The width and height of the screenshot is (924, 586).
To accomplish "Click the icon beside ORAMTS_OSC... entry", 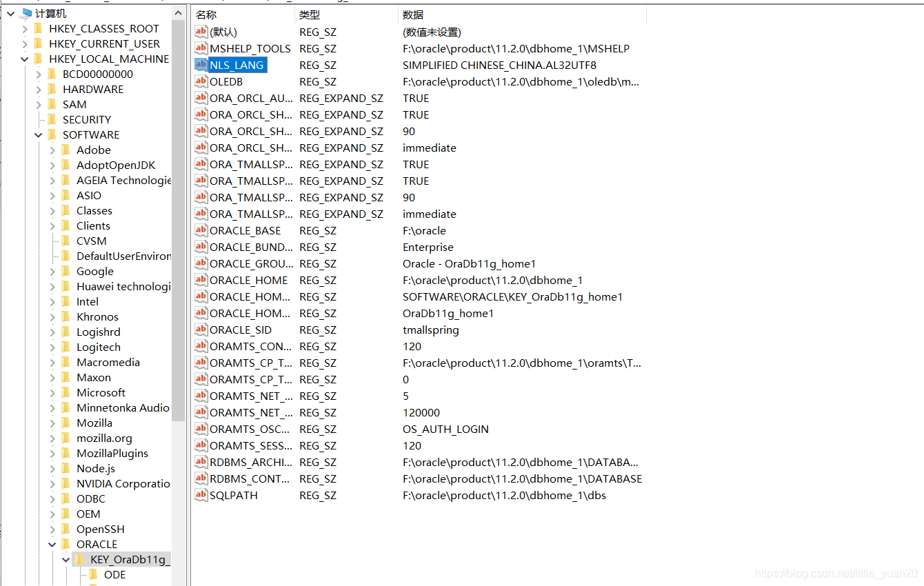I will click(x=201, y=429).
